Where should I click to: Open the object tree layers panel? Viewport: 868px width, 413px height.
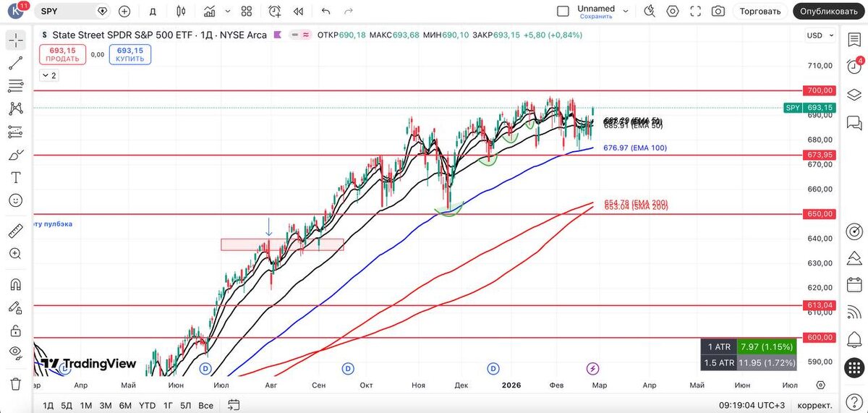coord(854,94)
